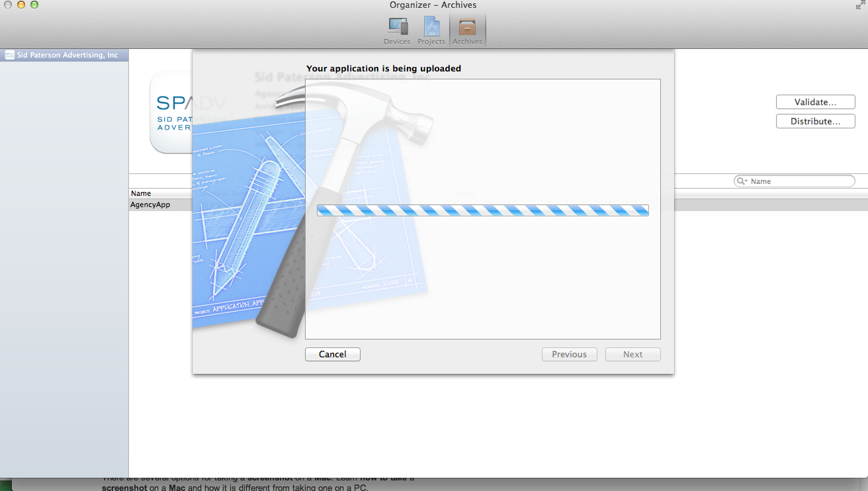Click the upload progress bar
This screenshot has height=491, width=868.
(483, 210)
